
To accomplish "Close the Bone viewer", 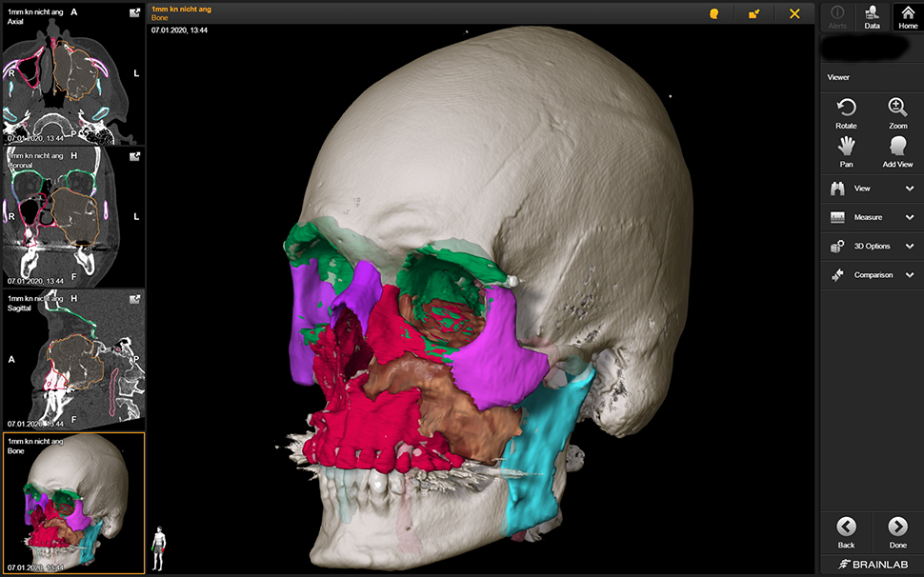I will pos(794,14).
